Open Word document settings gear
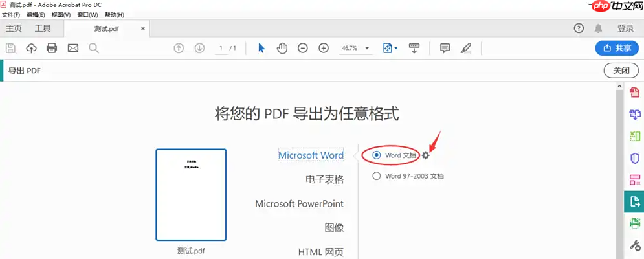The height and width of the screenshot is (259, 644). (425, 155)
